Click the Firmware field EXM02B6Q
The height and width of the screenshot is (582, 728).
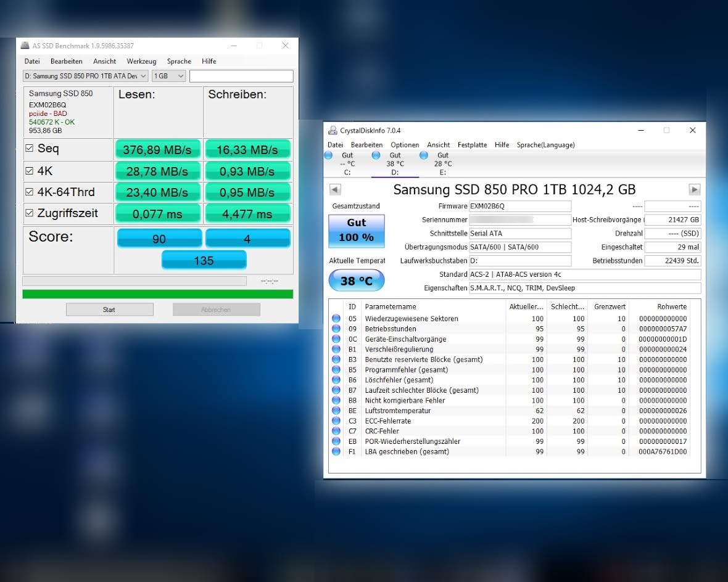[520, 206]
